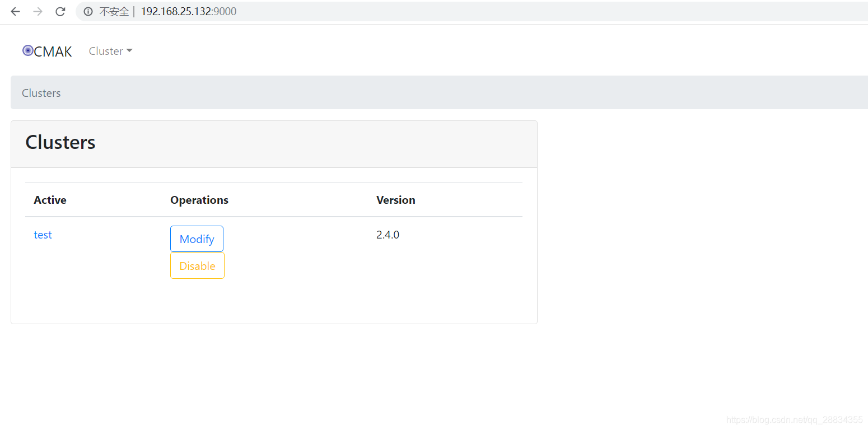
Task: Click the Version column header
Action: [x=396, y=200]
